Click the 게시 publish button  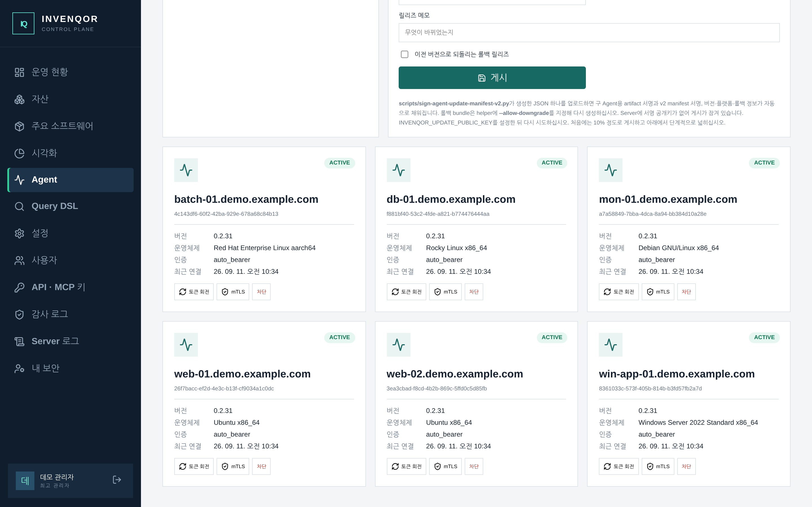[492, 78]
